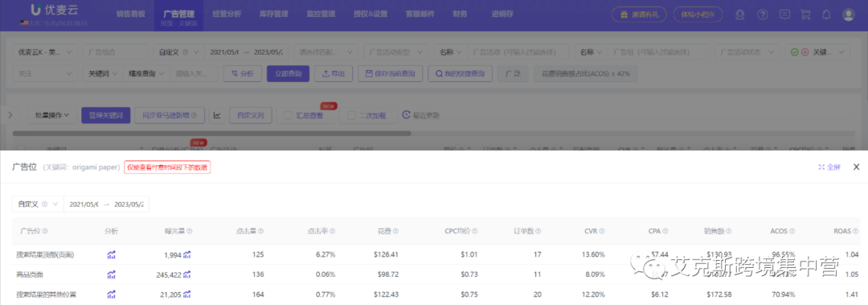Image resolution: width=868 pixels, height=305 pixels.
Task: Toggle 汇总查看 checkbox
Action: [288, 115]
